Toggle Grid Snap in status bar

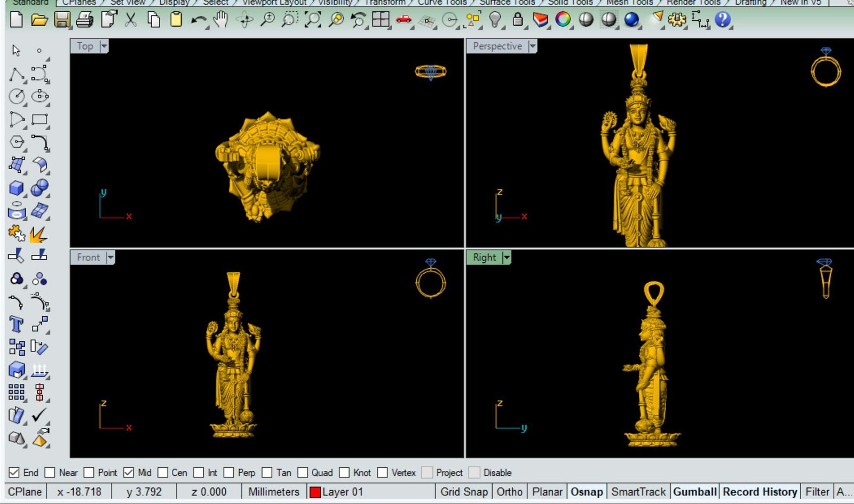pos(463,492)
